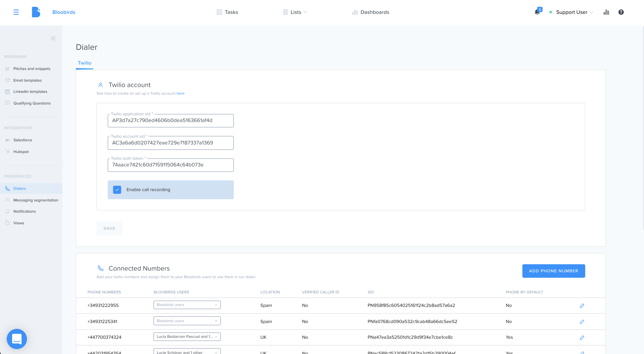Click the Twilio application sid field

pyautogui.click(x=171, y=120)
